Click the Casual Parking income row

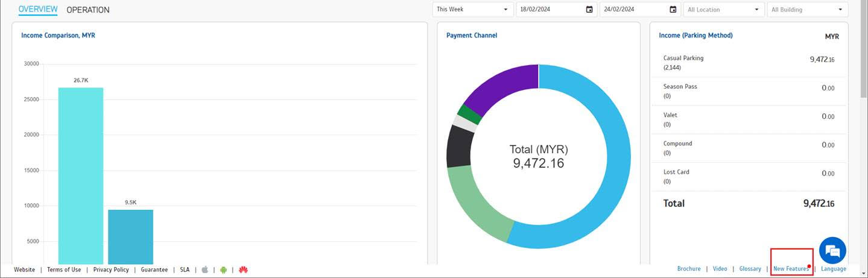(x=748, y=62)
